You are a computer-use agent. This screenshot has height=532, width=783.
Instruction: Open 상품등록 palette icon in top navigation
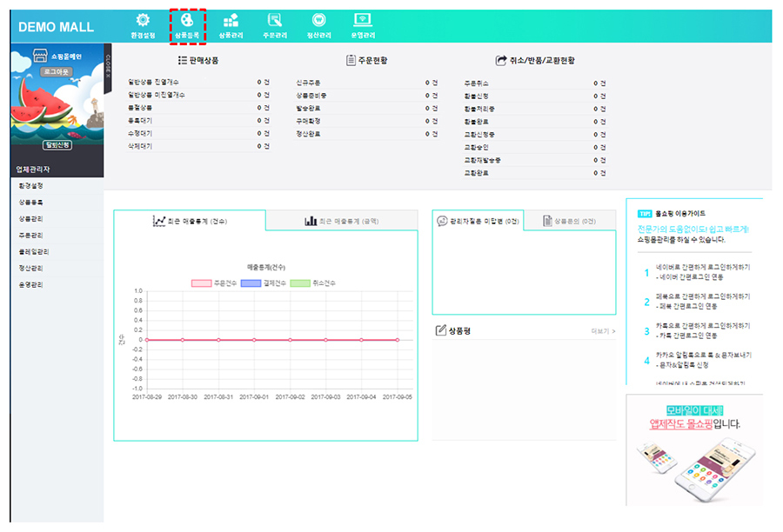click(187, 25)
